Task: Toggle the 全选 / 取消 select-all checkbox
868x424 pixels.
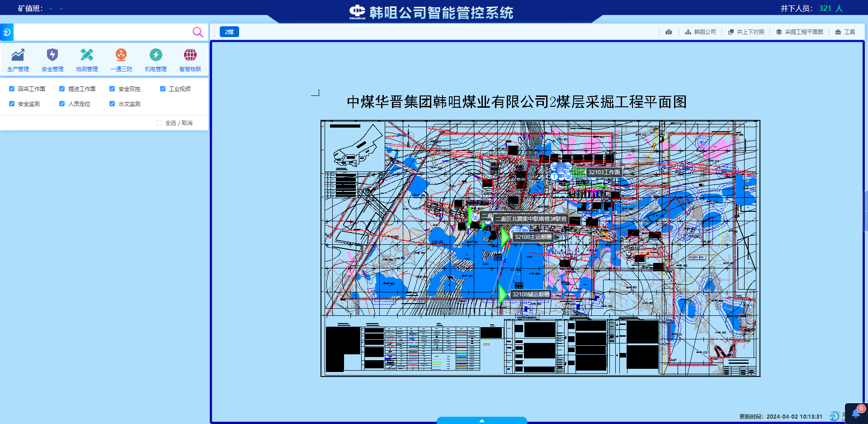Action: [159, 123]
